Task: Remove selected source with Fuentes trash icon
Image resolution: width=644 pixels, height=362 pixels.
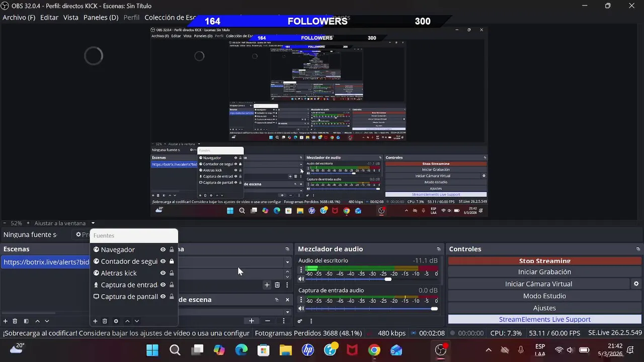Action: pos(105,321)
